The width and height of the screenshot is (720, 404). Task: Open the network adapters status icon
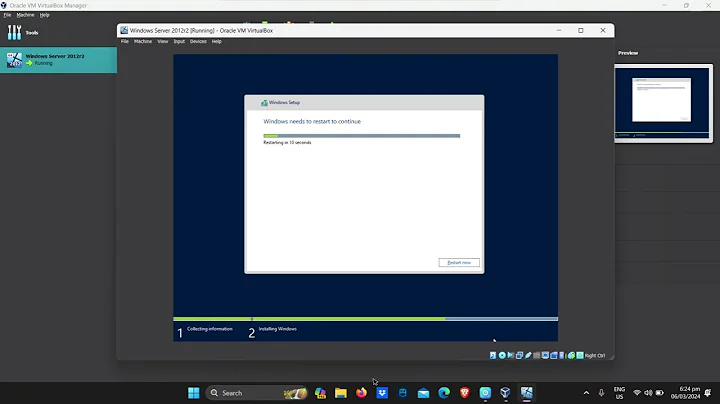(x=519, y=355)
